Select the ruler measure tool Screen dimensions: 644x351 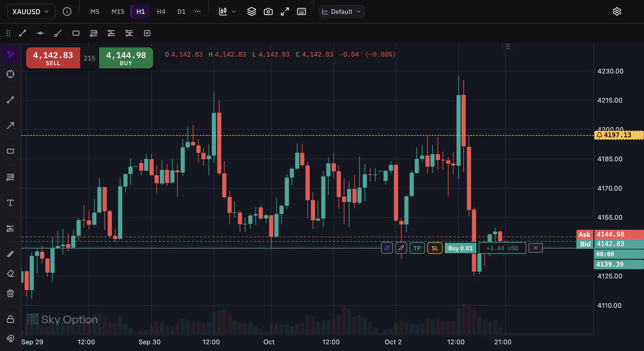[x=10, y=254]
